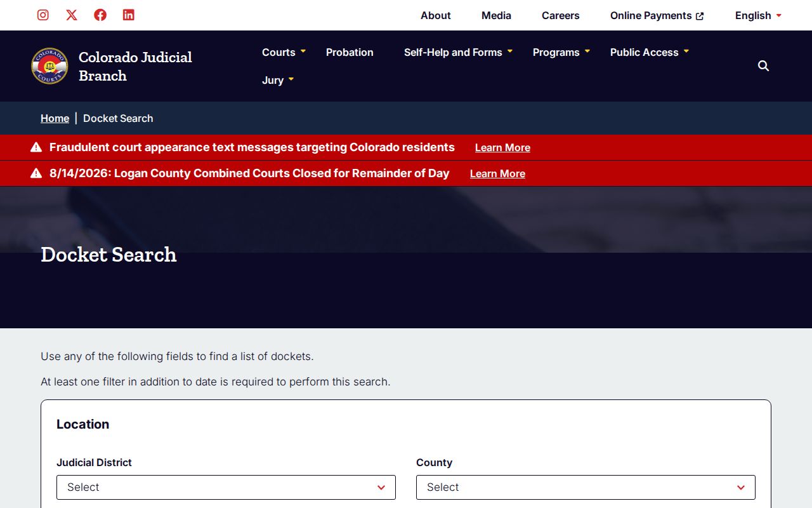The image size is (812, 508).
Task: Expand the Public Access menu
Action: pos(650,52)
